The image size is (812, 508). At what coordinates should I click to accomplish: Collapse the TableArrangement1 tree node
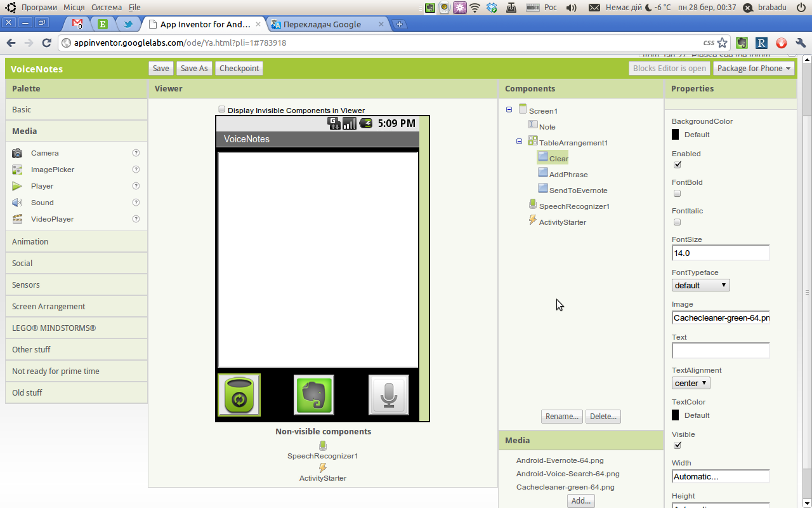(x=519, y=140)
